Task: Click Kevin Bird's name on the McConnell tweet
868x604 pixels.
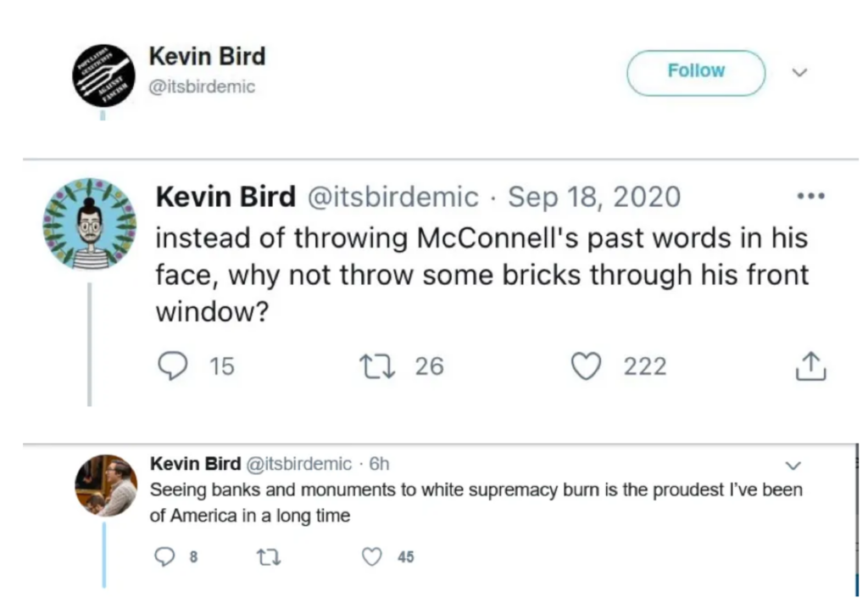Action: tap(225, 196)
